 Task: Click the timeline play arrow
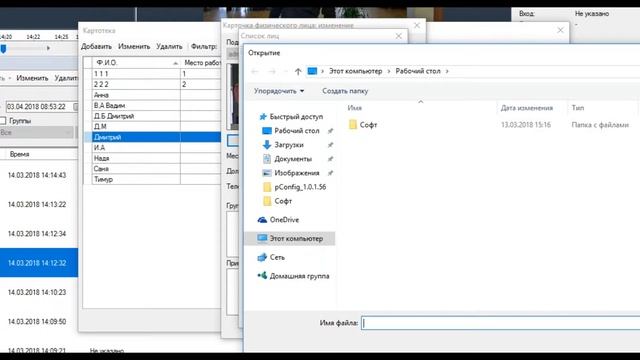(48, 48)
